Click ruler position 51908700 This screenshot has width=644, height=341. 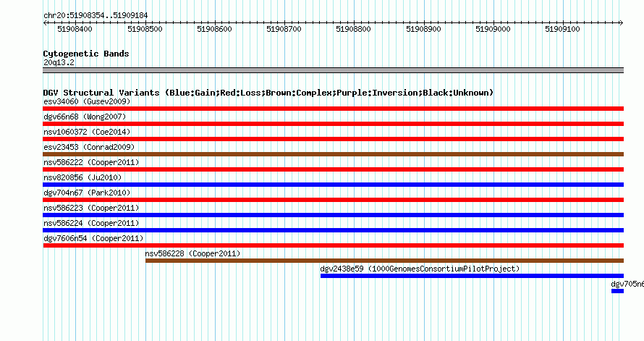(x=284, y=29)
